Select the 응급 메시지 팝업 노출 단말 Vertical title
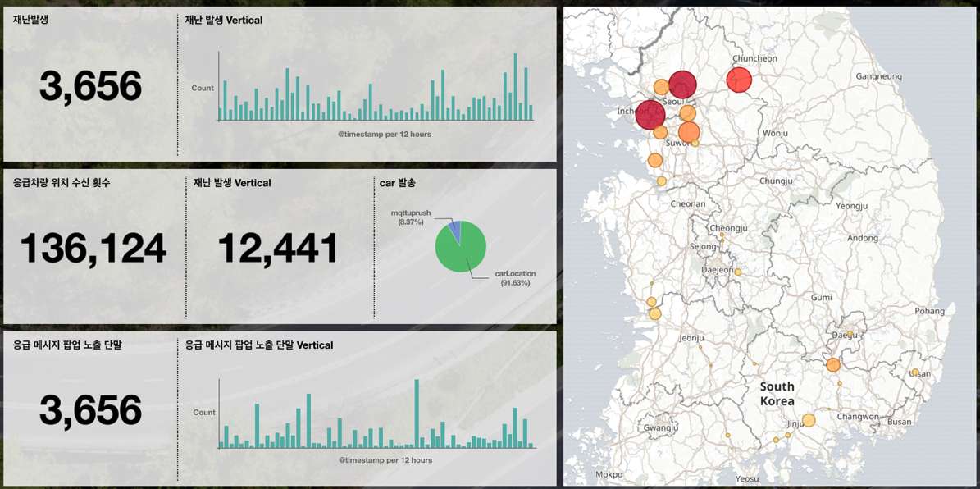This screenshot has height=489, width=980. point(259,345)
